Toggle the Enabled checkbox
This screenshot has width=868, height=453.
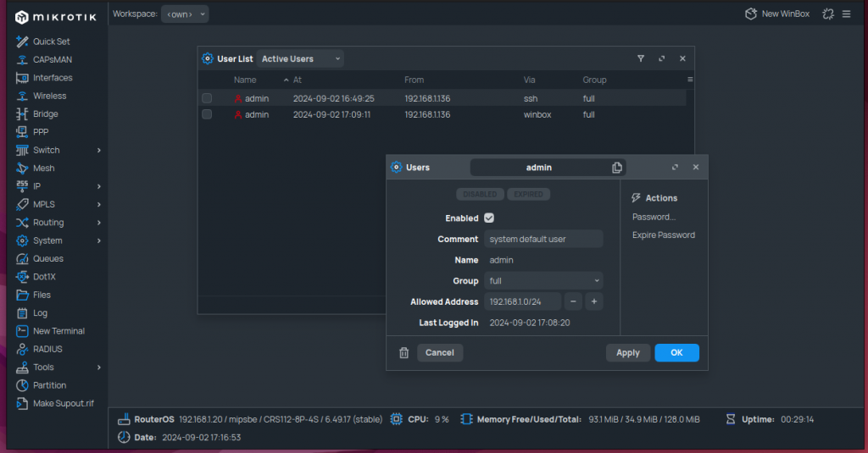pos(489,218)
